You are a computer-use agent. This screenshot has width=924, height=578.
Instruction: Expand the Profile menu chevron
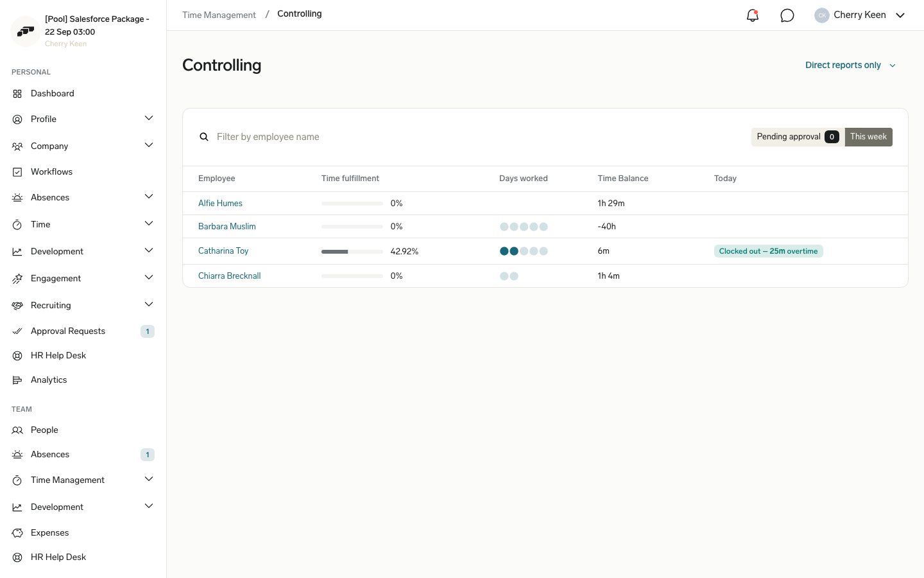click(x=149, y=118)
